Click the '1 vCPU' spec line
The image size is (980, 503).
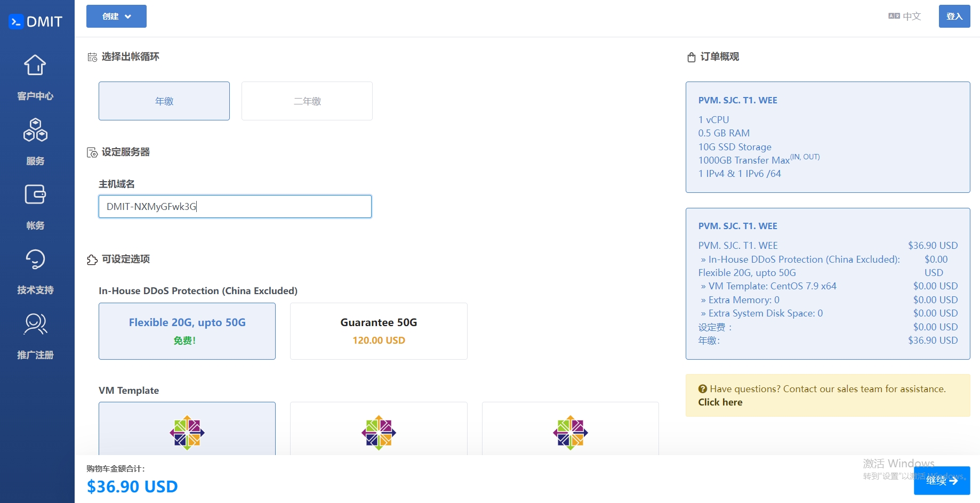click(713, 120)
